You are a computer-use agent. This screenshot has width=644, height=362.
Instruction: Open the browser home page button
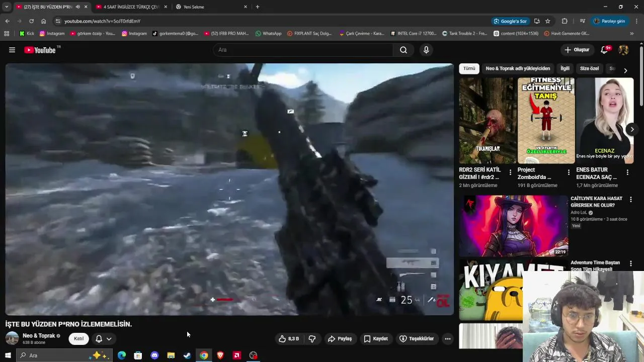(43, 21)
